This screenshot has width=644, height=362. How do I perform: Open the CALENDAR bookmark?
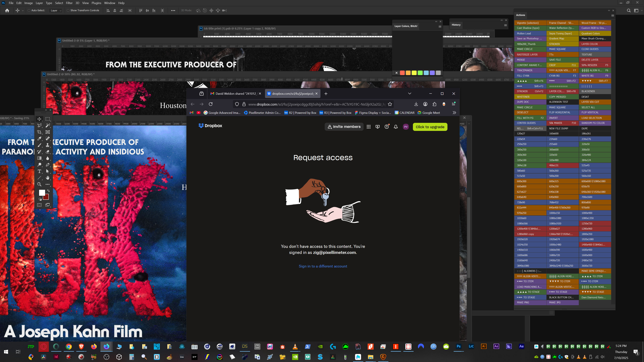(405, 113)
